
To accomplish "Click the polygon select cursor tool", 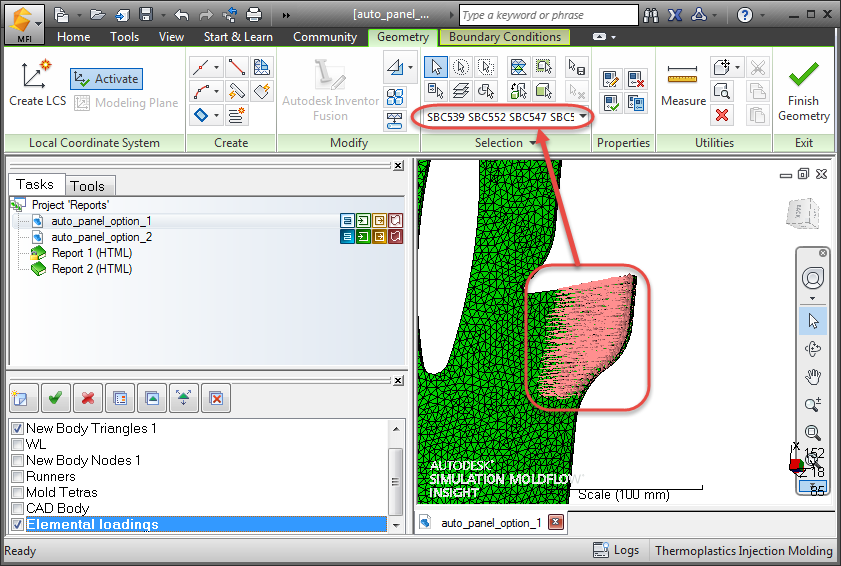I will coord(486,67).
